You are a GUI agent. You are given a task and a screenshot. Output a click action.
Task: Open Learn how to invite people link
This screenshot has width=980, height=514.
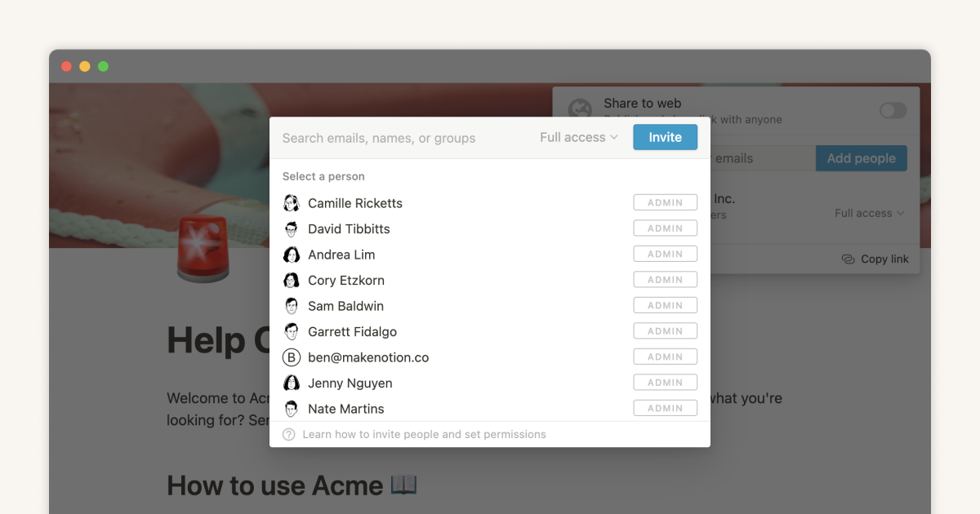(424, 435)
